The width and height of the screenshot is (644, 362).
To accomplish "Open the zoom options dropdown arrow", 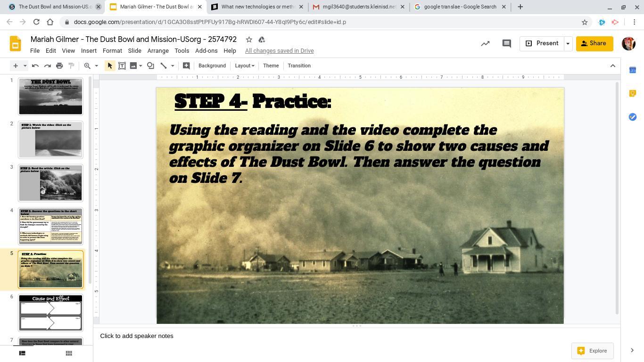I will (x=96, y=66).
